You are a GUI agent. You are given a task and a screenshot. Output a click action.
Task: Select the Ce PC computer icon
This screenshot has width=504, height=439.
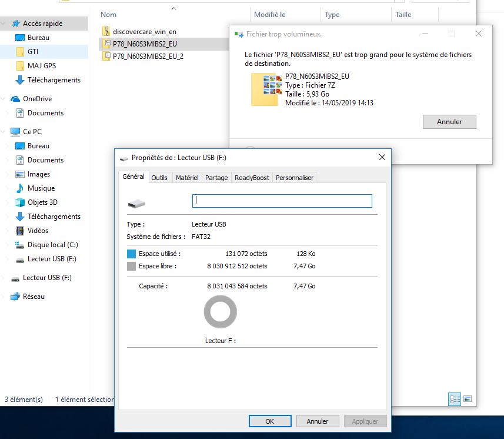15,132
